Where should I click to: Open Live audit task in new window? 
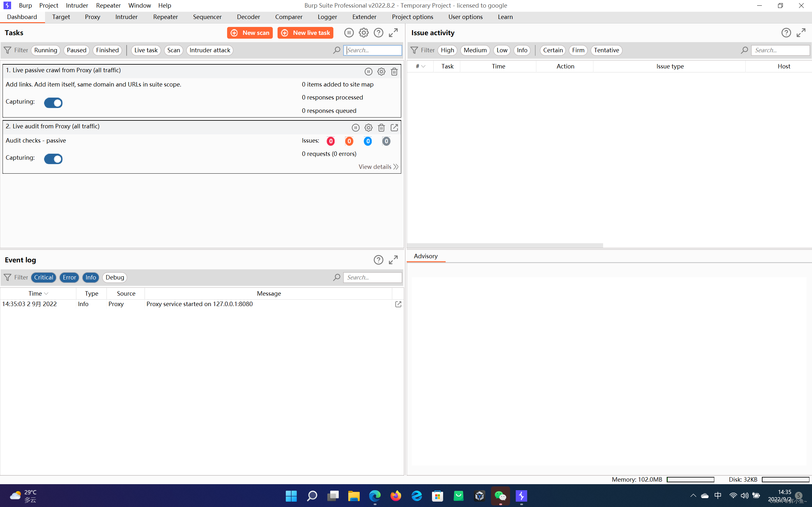pos(394,128)
